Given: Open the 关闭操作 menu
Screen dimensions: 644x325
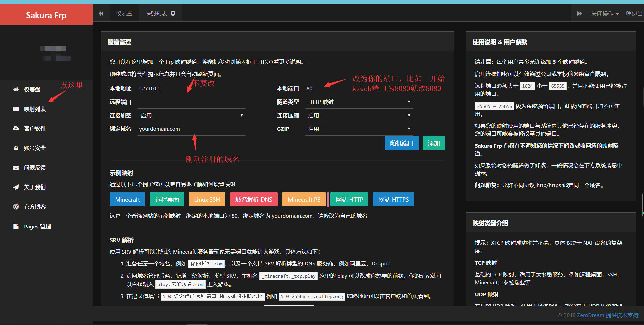Looking at the screenshot, I should [x=605, y=14].
